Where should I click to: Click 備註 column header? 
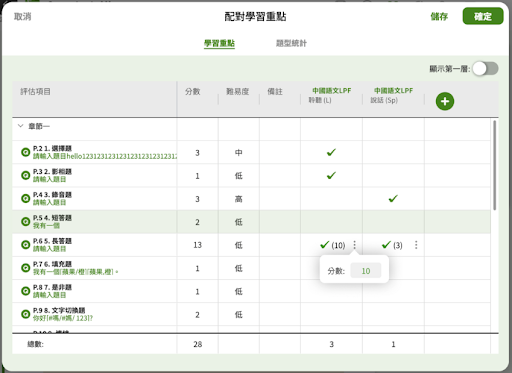point(275,92)
